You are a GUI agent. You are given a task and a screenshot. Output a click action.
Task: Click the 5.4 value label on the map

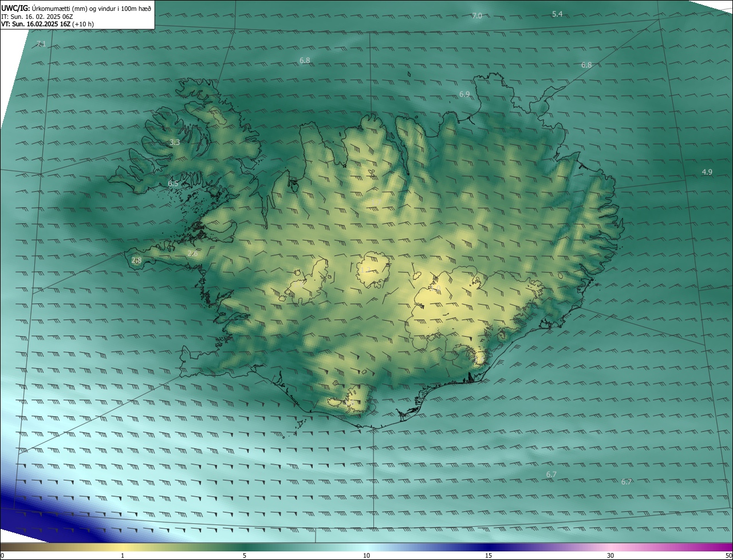[557, 14]
